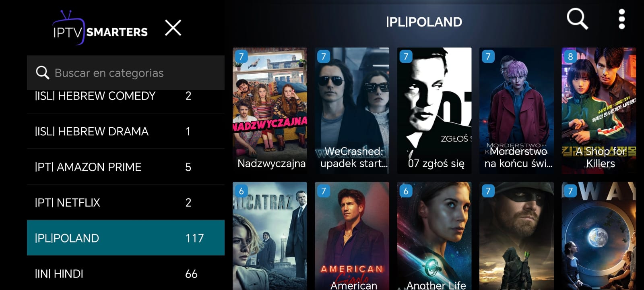Close the categories panel with the X

tap(173, 28)
